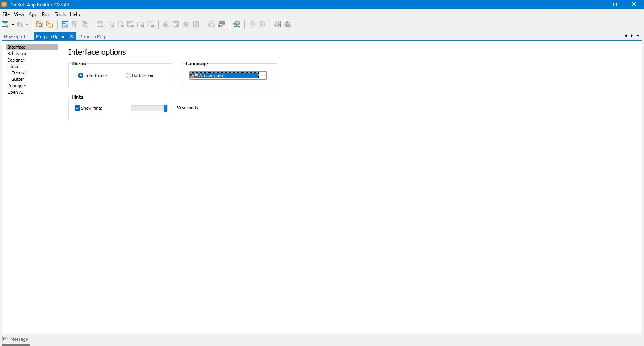
Task: Open the Messages panel at the bottom
Action: pos(17,339)
